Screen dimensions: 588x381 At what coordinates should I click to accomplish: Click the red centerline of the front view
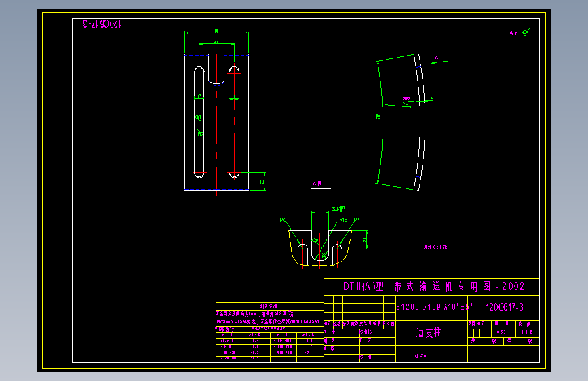click(216, 124)
